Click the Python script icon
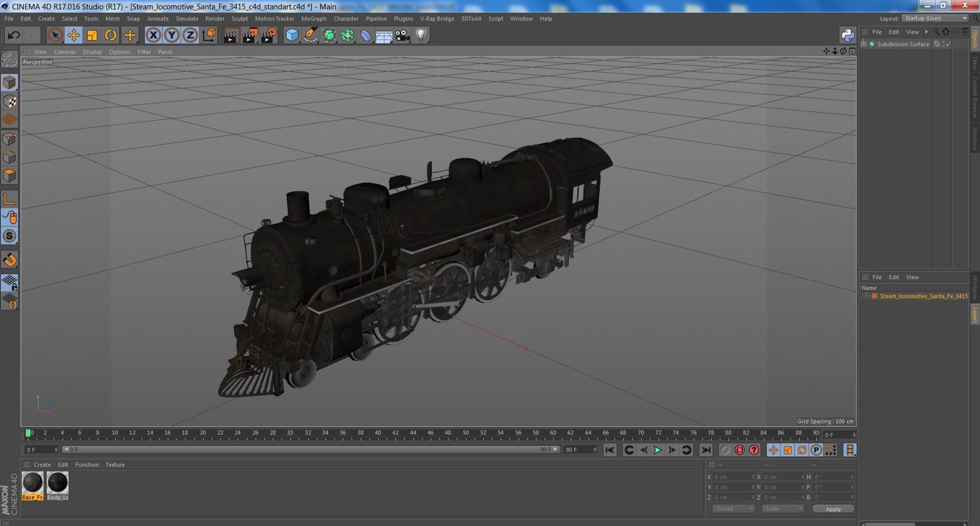This screenshot has height=526, width=980. pos(848,35)
